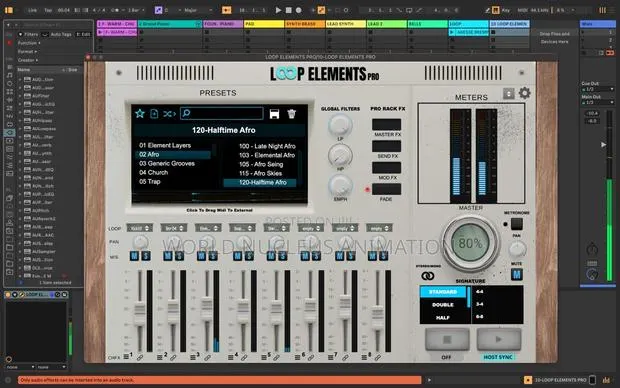This screenshot has width=620, height=388.
Task: Toggle the Metronome button
Action: (x=516, y=224)
